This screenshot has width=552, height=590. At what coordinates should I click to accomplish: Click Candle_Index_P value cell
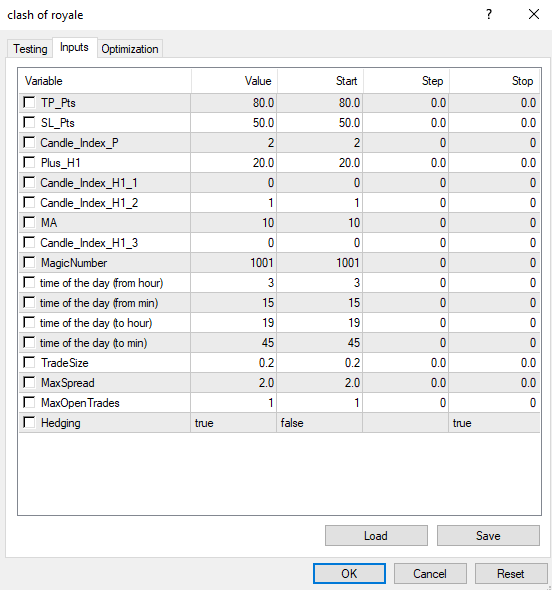click(234, 143)
